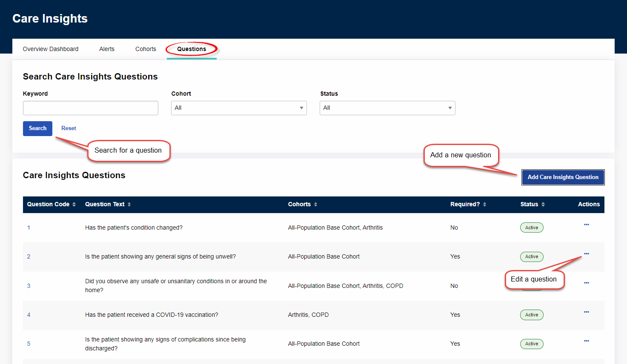Click the Search button
This screenshot has width=627, height=364.
pyautogui.click(x=37, y=128)
